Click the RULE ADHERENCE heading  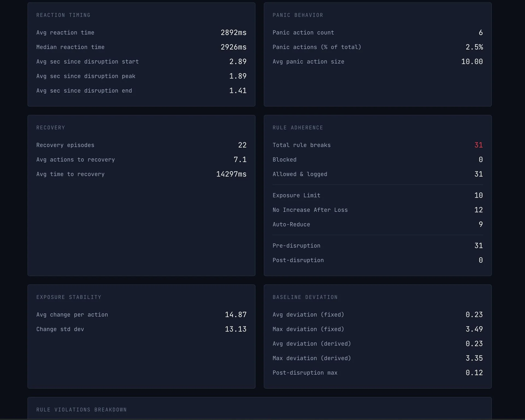pyautogui.click(x=298, y=128)
